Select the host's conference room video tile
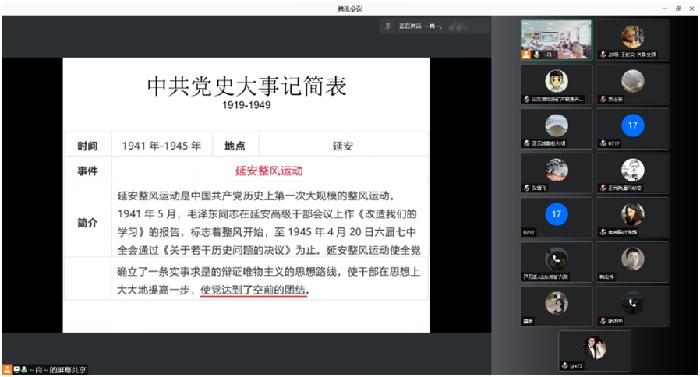700x377 pixels. pos(556,40)
